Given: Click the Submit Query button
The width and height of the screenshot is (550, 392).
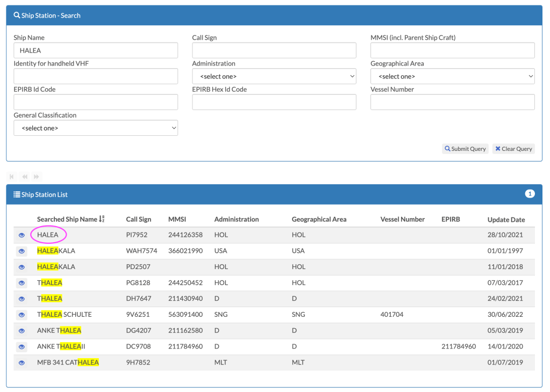Looking at the screenshot, I should tap(465, 149).
